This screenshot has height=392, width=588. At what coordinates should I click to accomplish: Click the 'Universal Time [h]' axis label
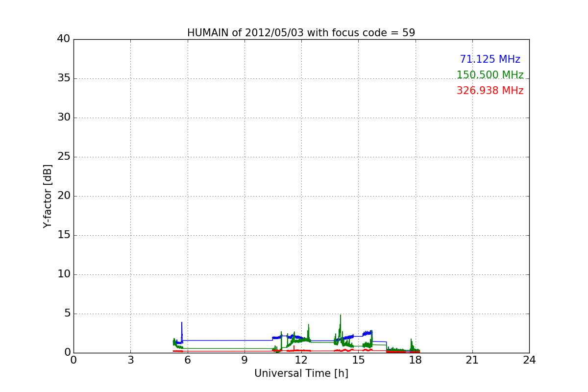tap(301, 373)
